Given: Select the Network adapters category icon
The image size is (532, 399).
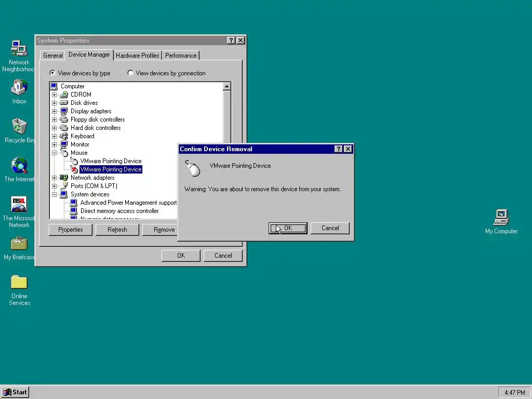Looking at the screenshot, I should pos(64,178).
